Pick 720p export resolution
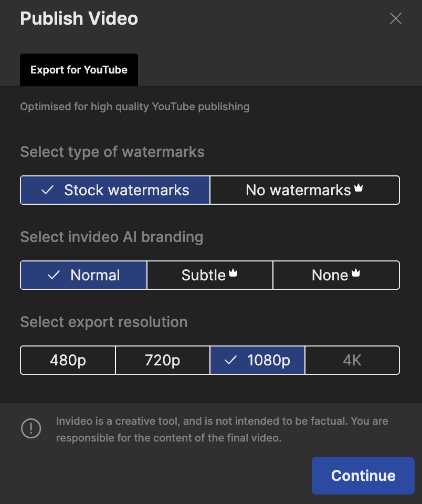Screen dimensions: 422x504 [162, 360]
